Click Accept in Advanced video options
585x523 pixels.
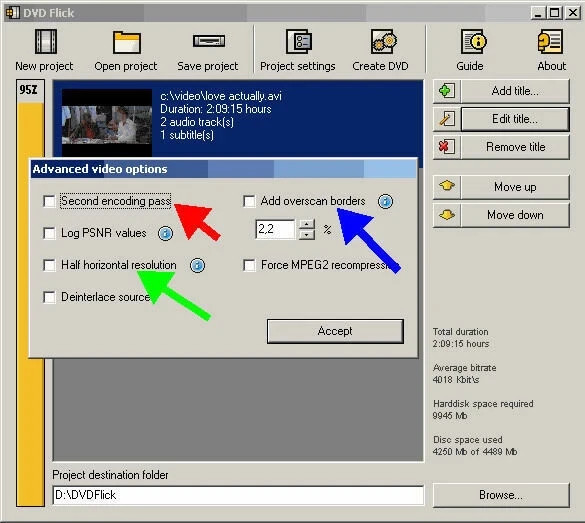point(335,331)
